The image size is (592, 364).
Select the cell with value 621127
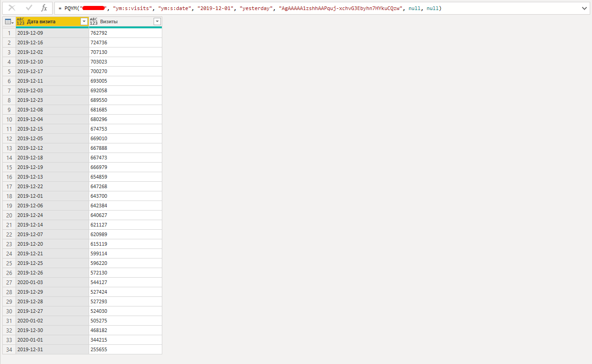point(125,225)
